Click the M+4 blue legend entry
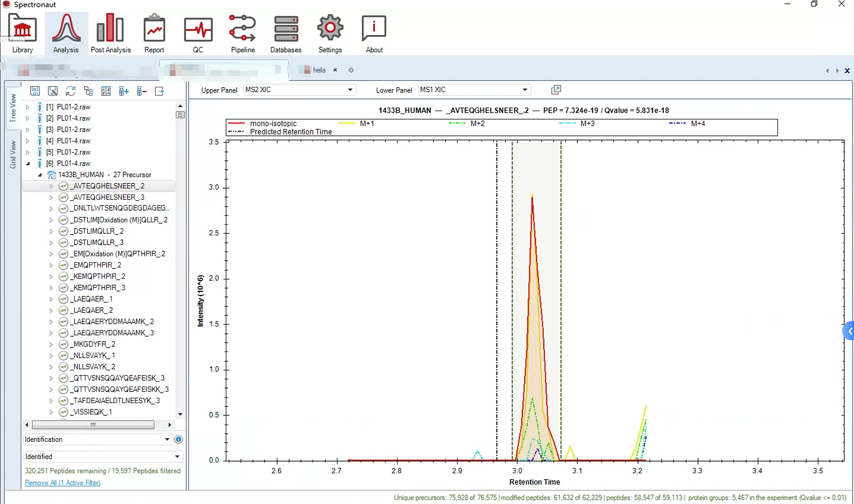854x504 pixels. coord(687,123)
